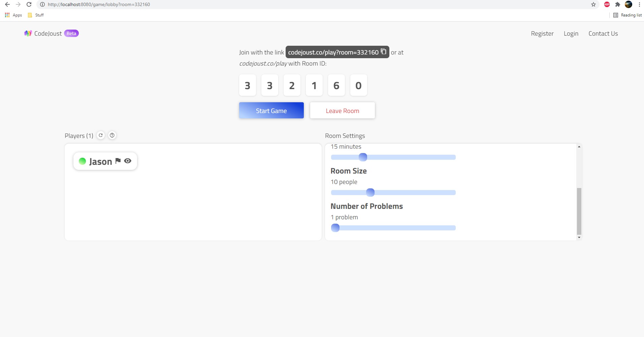Click the "10 people" value text
This screenshot has height=337, width=644.
coord(344,182)
